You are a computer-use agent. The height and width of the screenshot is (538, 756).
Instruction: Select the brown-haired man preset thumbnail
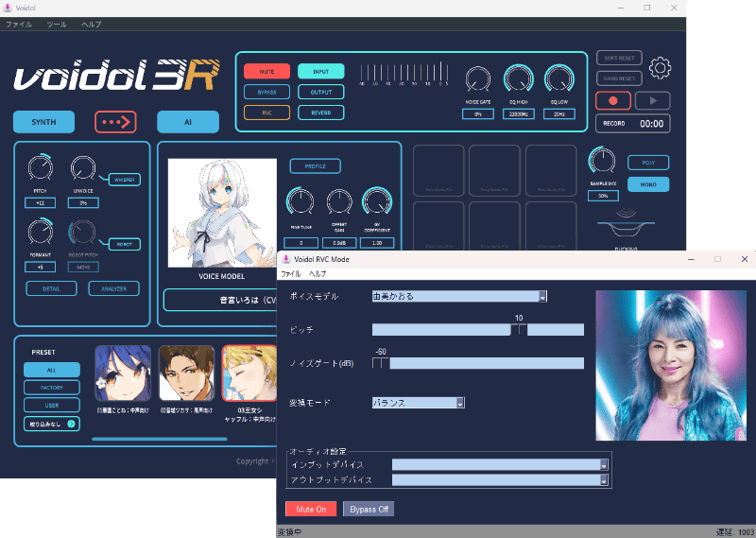186,373
